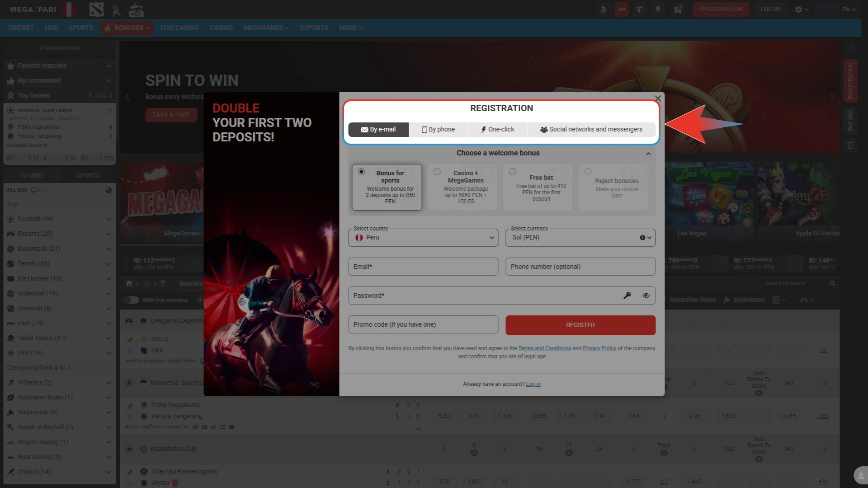Expand Detailed score in Top Games
868x488 pixels.
click(x=27, y=145)
